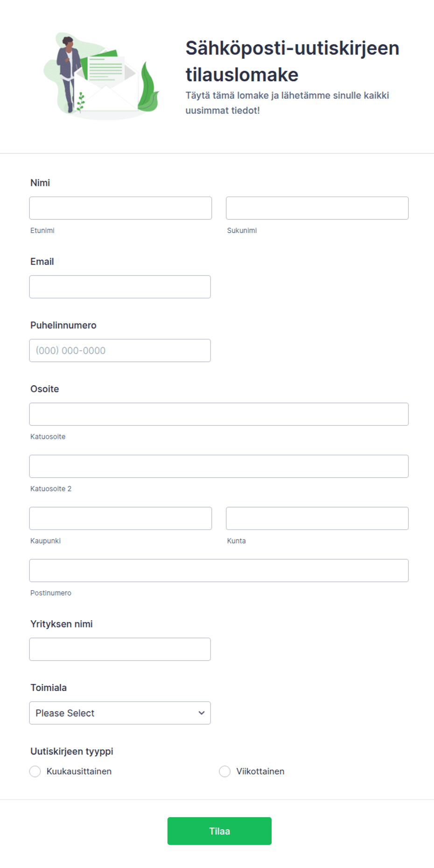Focus the Email input field
This screenshot has height=868, width=434.
(120, 287)
